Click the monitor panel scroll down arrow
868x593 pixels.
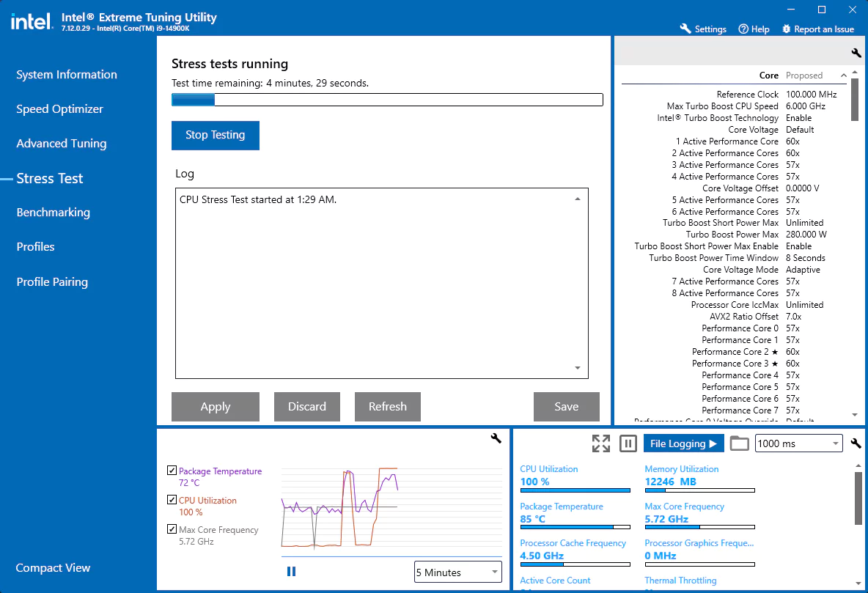click(858, 583)
